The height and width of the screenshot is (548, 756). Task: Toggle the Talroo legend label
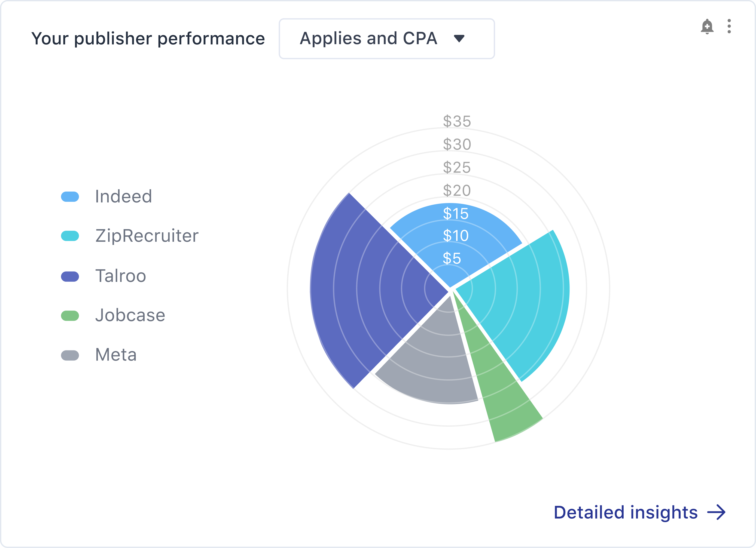pyautogui.click(x=121, y=276)
